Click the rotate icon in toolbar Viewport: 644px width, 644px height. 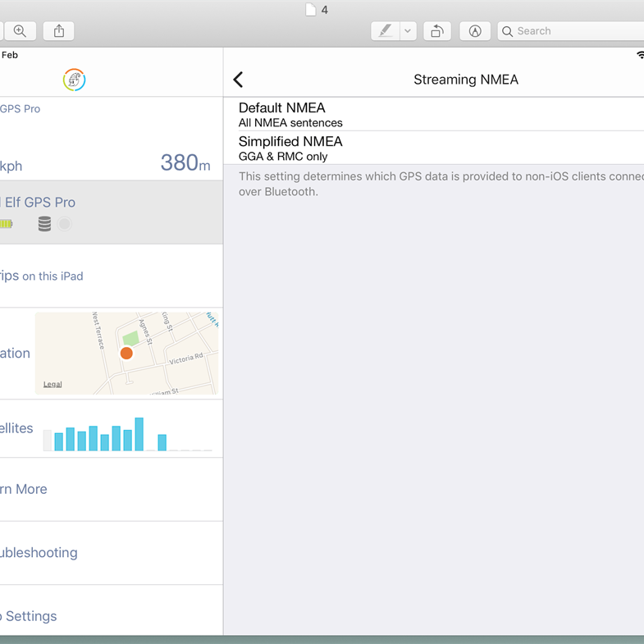coord(437,31)
